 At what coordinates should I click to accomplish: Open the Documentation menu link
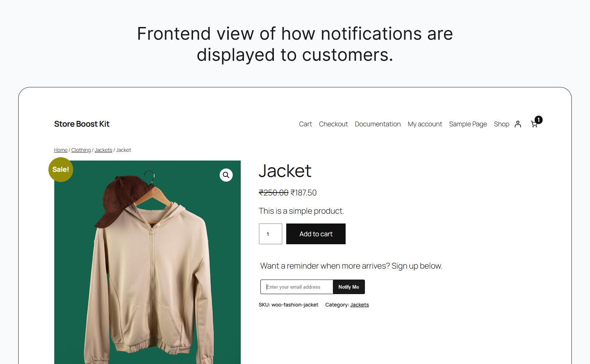click(x=378, y=124)
